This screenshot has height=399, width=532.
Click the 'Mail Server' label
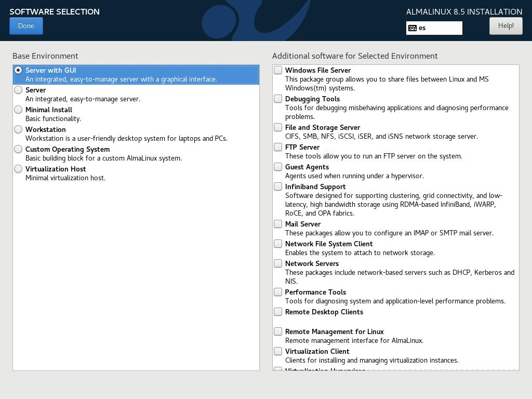tap(303, 224)
